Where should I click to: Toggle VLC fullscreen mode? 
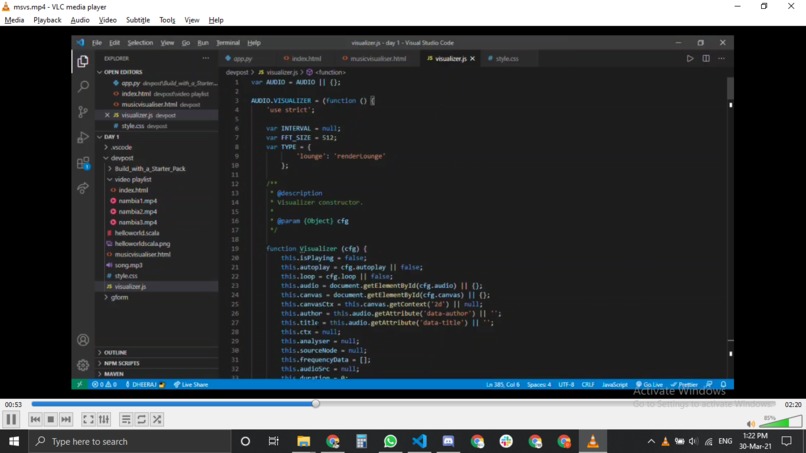point(88,420)
